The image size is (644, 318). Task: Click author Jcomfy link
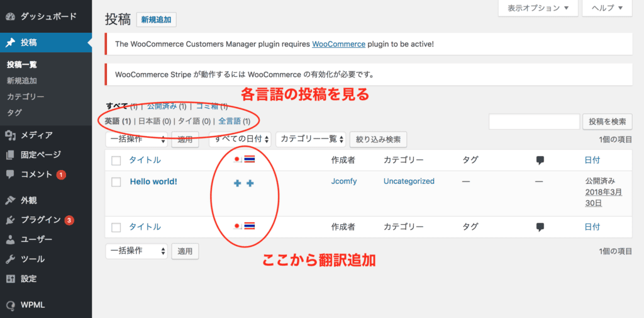click(344, 181)
